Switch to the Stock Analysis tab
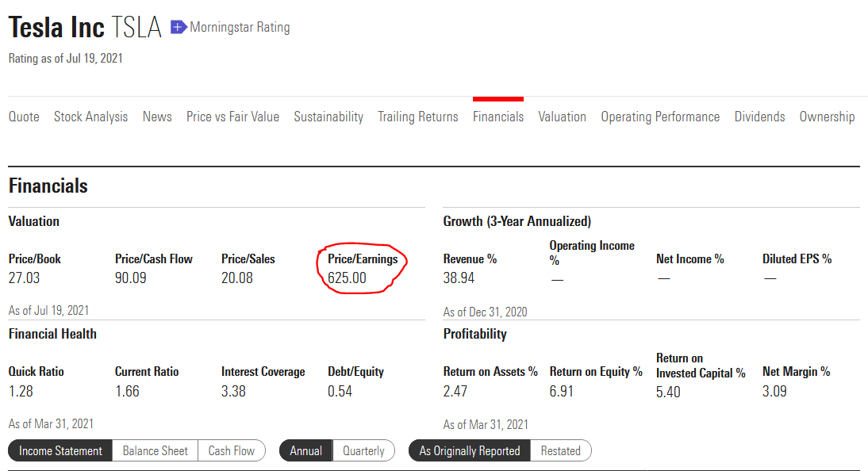 click(x=90, y=117)
